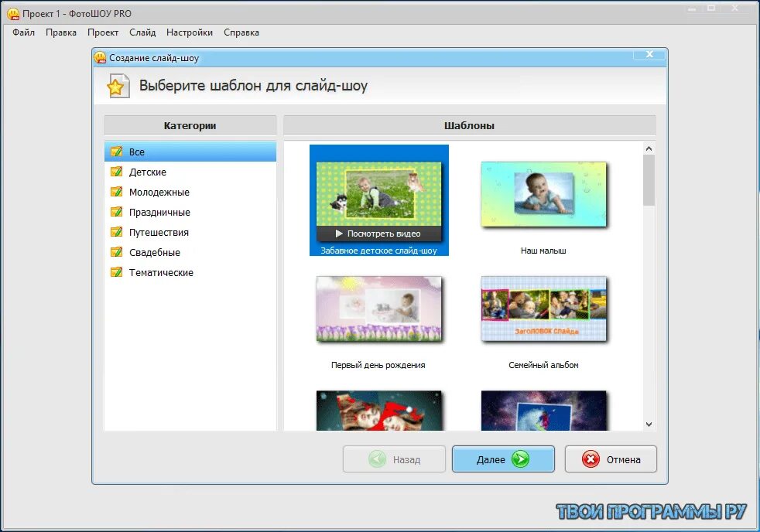Viewport: 760px width, 532px height.
Task: Select the Первый день рождения template thumbnail
Action: tap(378, 309)
